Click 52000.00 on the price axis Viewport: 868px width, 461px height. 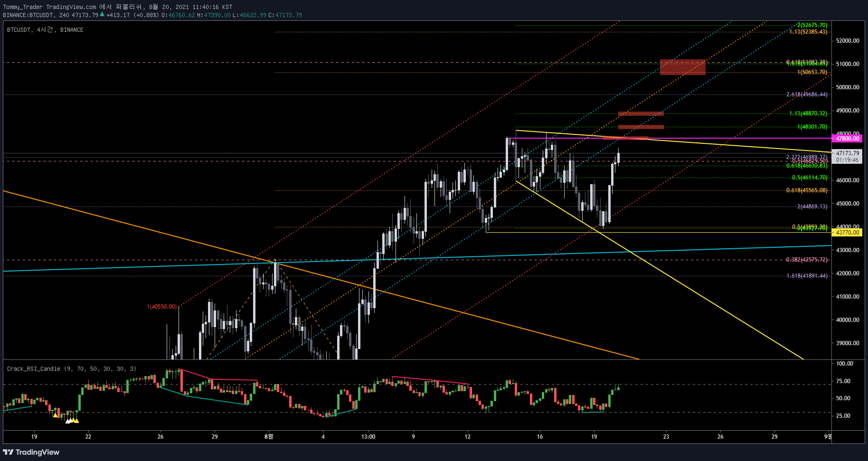[848, 41]
